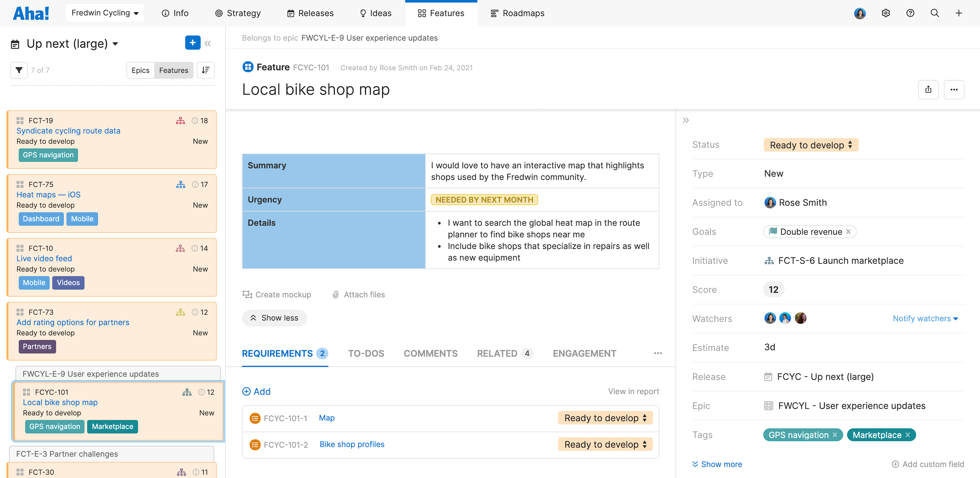Click the Aha! logo
This screenshot has height=478, width=980.
pyautogui.click(x=31, y=12)
